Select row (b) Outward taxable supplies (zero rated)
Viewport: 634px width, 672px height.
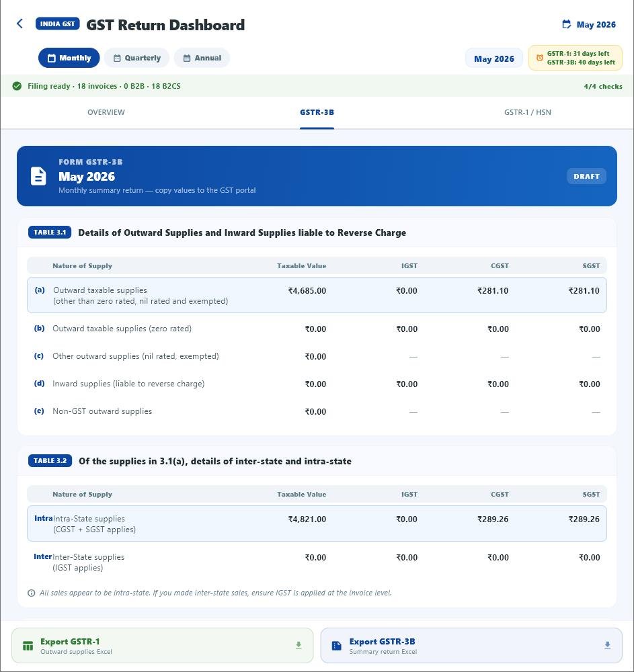(x=317, y=329)
